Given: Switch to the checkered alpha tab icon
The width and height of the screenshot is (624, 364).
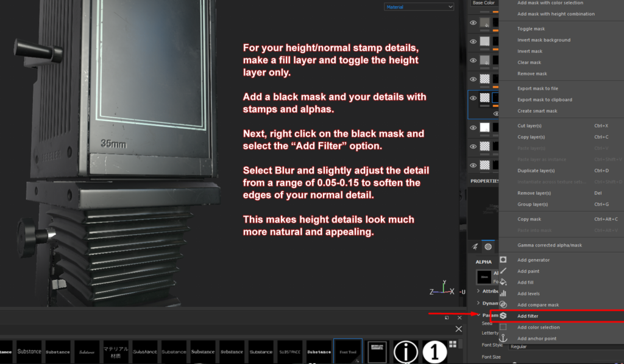Looking at the screenshot, I should click(x=487, y=246).
